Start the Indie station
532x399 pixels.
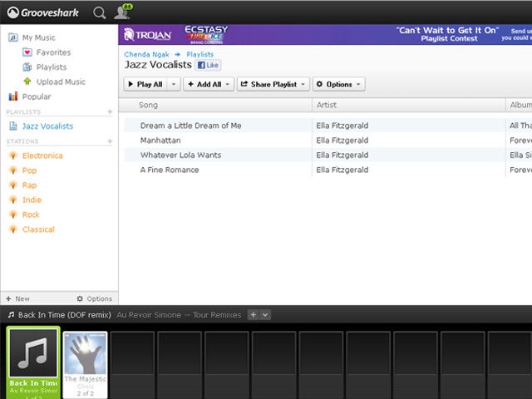click(32, 199)
